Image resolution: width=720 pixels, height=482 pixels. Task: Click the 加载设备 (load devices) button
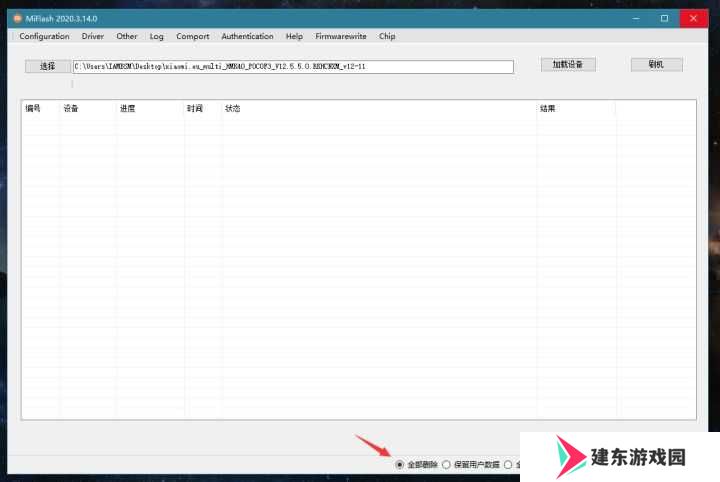tap(568, 64)
